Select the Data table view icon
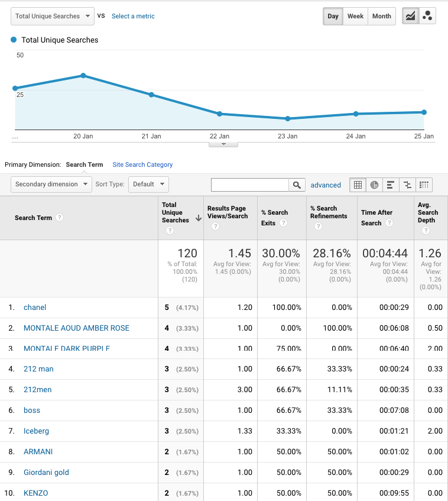The width and height of the screenshot is (448, 501). (x=358, y=185)
